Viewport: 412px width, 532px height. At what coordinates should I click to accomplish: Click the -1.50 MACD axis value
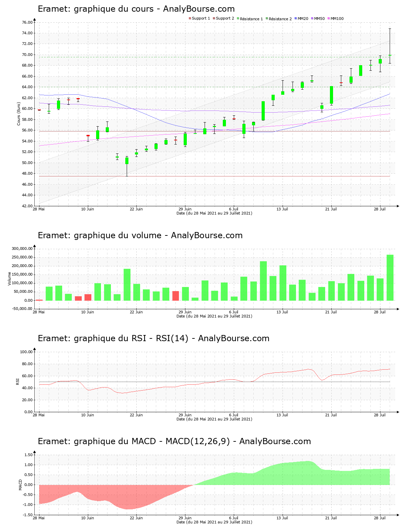[28, 515]
